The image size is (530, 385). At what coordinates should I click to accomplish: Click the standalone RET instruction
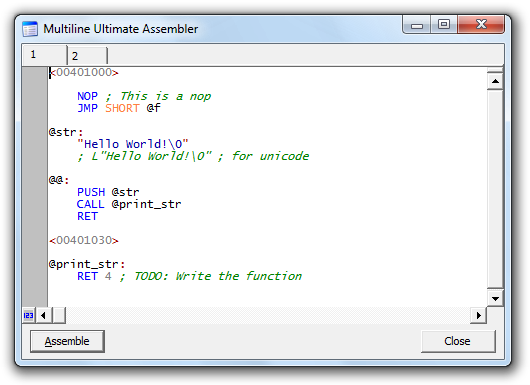click(x=88, y=216)
